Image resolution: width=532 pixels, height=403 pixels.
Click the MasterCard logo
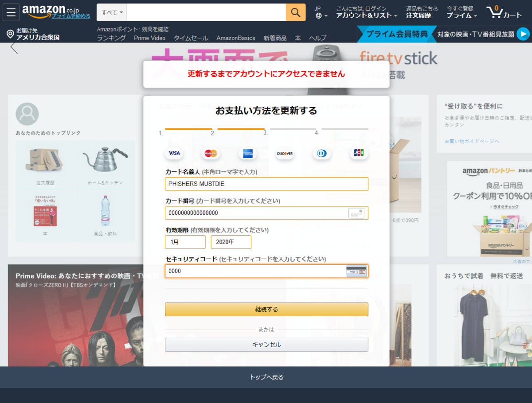[211, 153]
